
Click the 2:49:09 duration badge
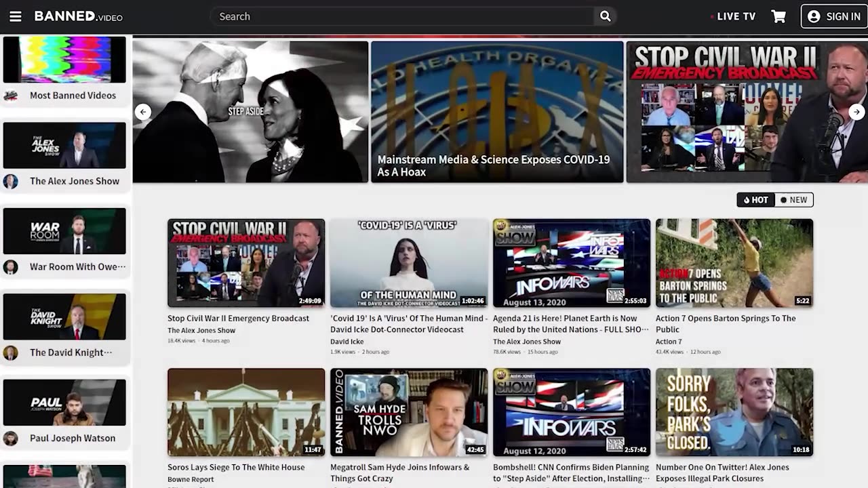(309, 301)
